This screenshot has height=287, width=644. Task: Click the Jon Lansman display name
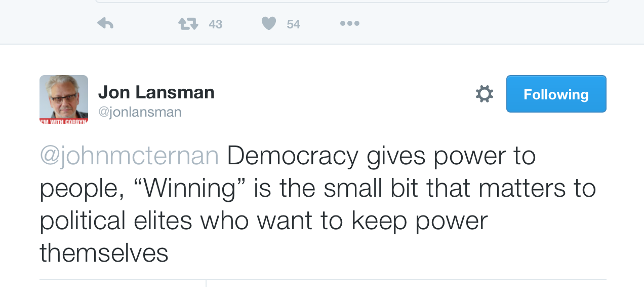tap(156, 92)
